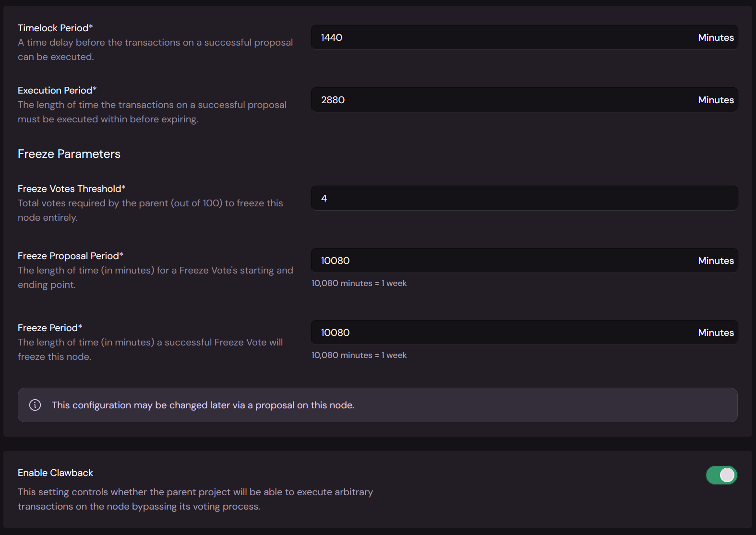Image resolution: width=756 pixels, height=535 pixels.
Task: Click the Enable Clawback label text
Action: click(55, 473)
